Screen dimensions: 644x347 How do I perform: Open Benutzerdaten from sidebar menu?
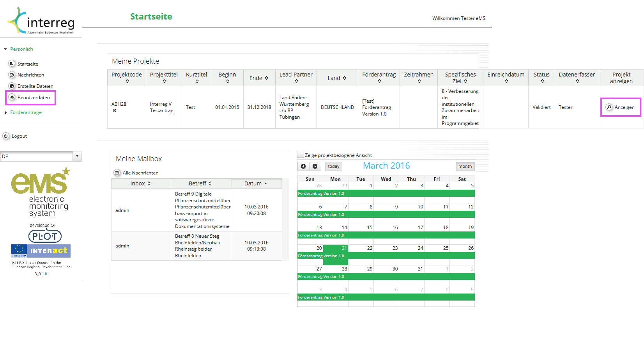click(x=34, y=98)
